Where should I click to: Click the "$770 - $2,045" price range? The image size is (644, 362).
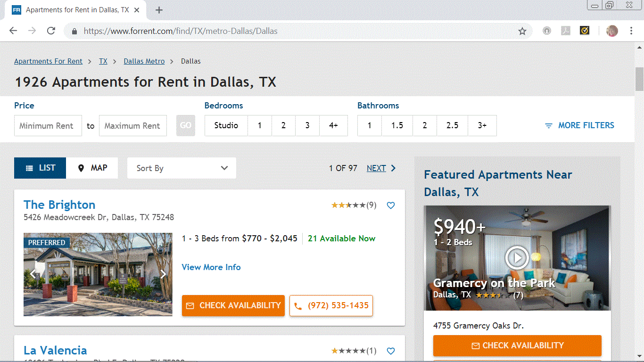coord(270,239)
